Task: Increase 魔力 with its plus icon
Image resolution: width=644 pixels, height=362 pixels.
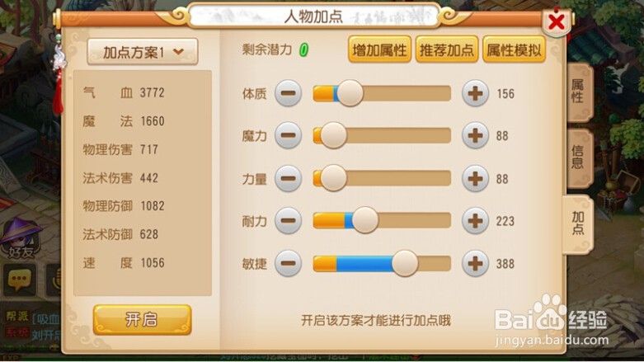Action: [x=475, y=135]
